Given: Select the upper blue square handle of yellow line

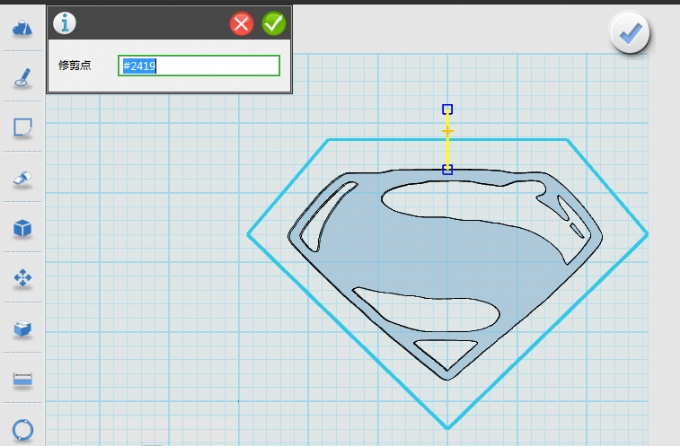Looking at the screenshot, I should point(448,109).
